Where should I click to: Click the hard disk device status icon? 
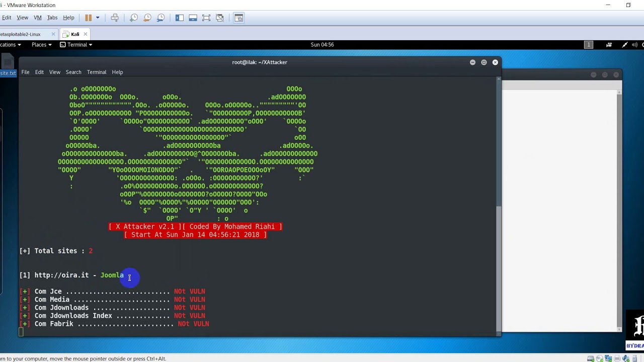(591, 358)
